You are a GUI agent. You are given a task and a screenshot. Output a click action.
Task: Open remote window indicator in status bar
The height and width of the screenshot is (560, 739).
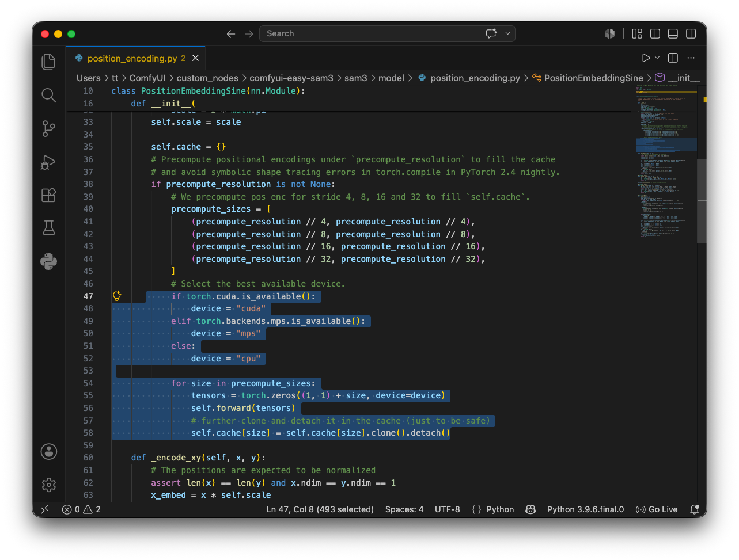[45, 509]
